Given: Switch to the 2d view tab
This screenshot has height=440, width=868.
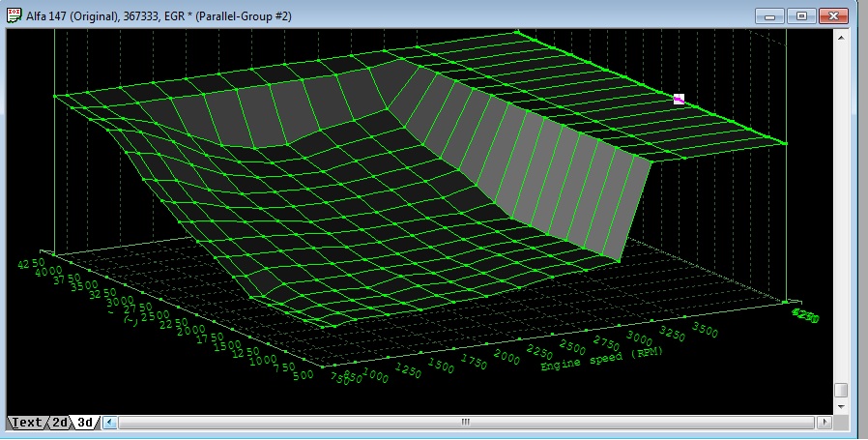Looking at the screenshot, I should [59, 423].
